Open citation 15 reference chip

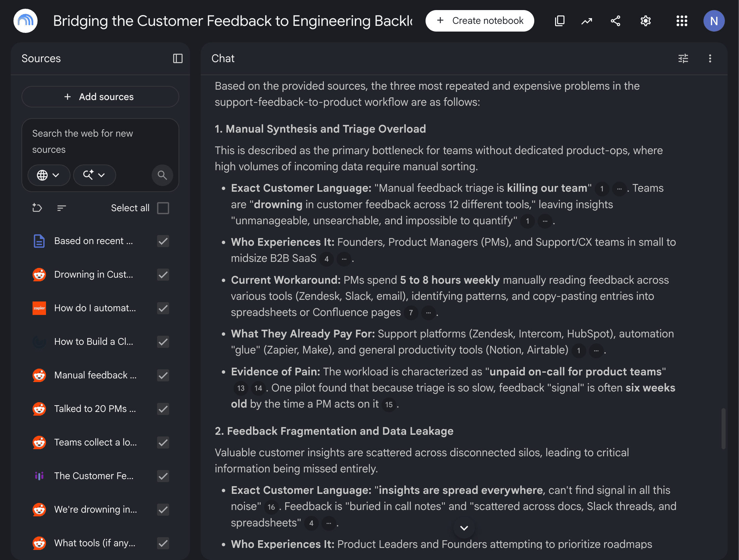tap(389, 405)
